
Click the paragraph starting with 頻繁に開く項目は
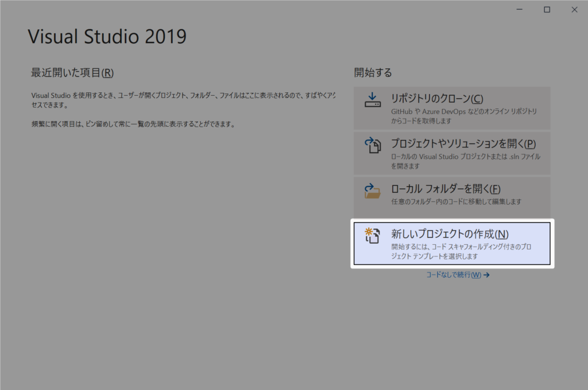pyautogui.click(x=133, y=124)
